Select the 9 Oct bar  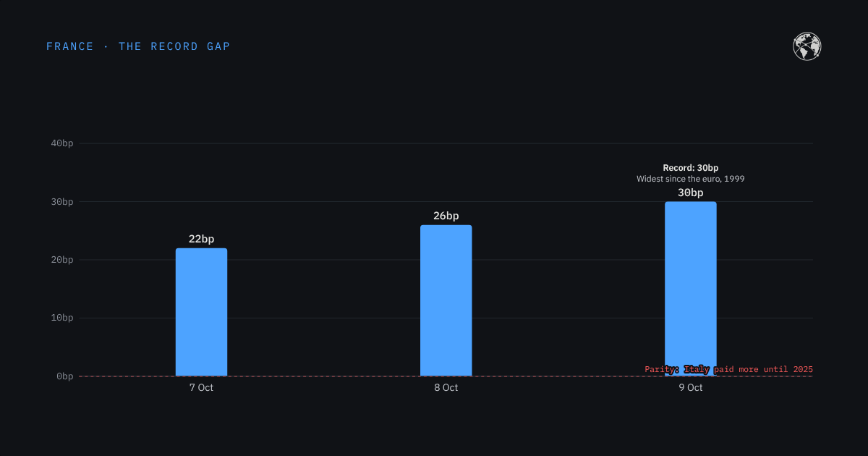tap(691, 289)
